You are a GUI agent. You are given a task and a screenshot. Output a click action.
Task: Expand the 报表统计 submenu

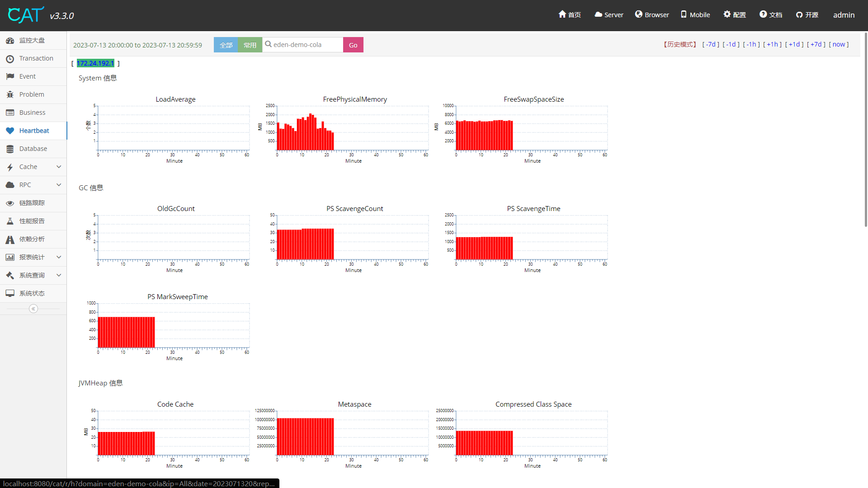coord(59,257)
